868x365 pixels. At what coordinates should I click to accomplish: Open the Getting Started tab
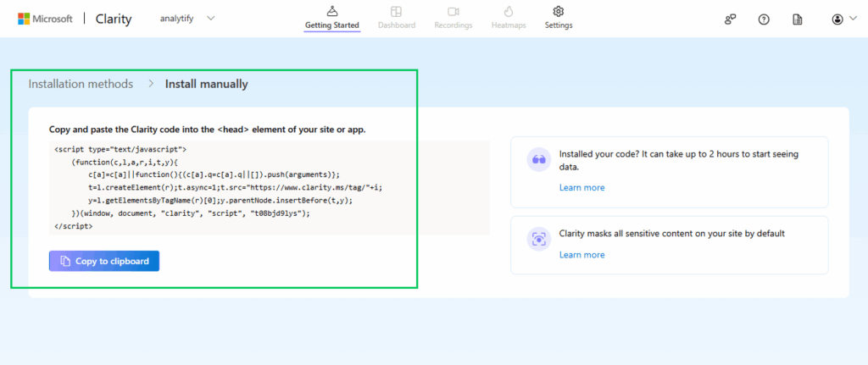click(332, 19)
